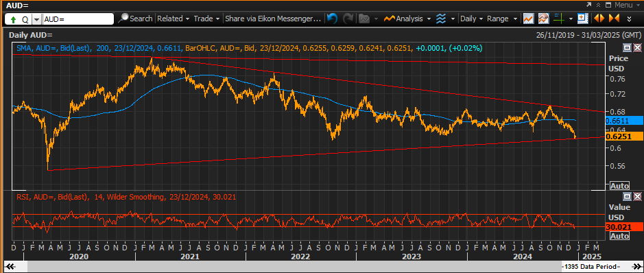The height and width of the screenshot is (273, 644).
Task: Expand the wavy lines icon dropdown arrow
Action: (x=453, y=19)
